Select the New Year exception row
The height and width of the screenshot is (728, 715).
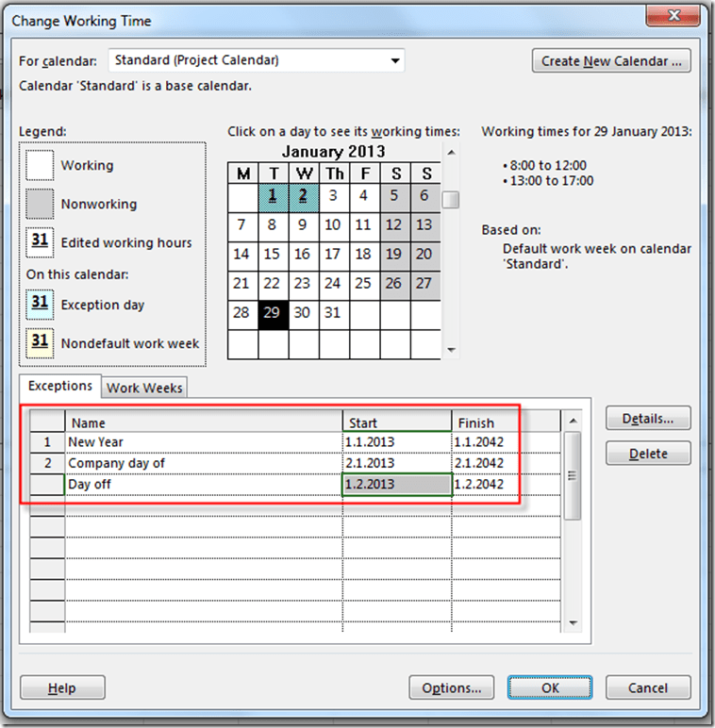tap(47, 441)
